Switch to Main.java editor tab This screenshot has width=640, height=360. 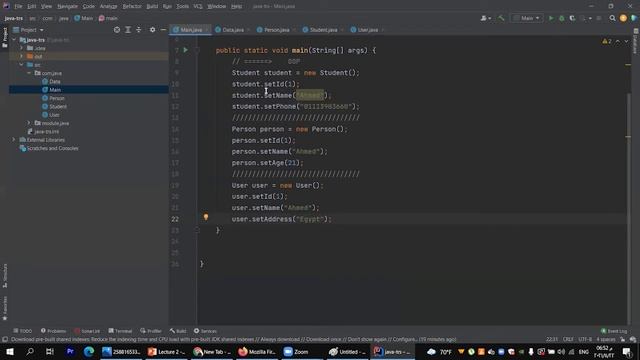191,30
